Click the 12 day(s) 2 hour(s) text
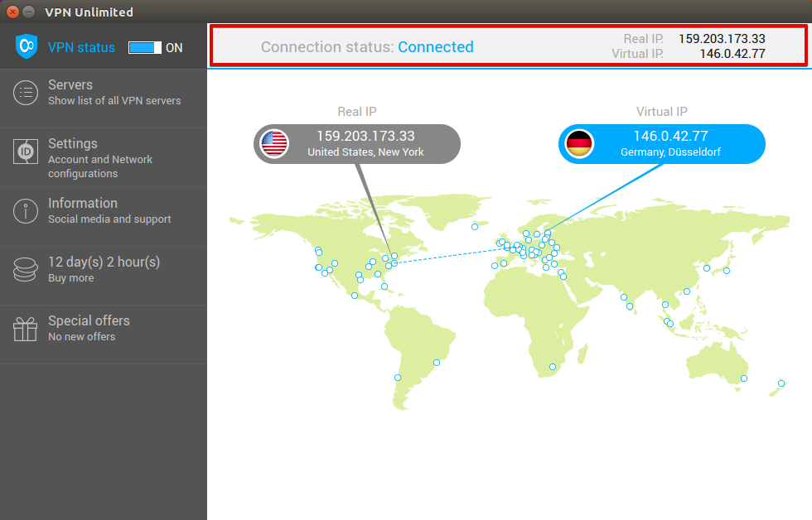 pos(104,262)
